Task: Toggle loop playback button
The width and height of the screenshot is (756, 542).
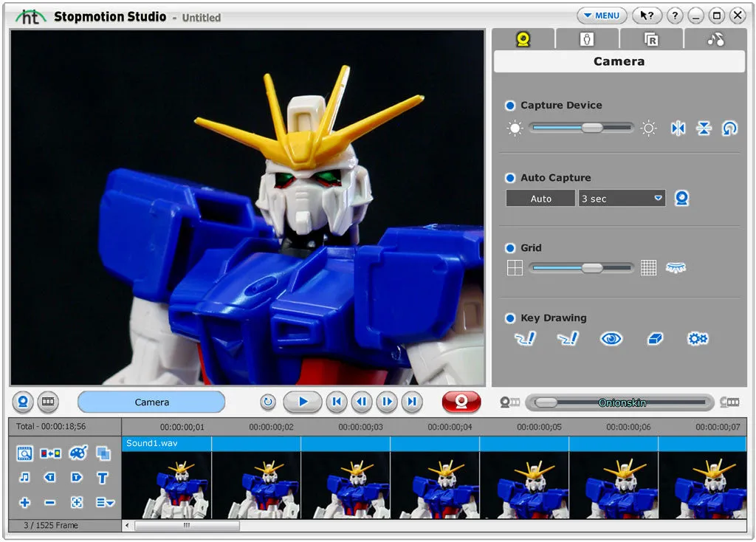Action: (x=268, y=402)
